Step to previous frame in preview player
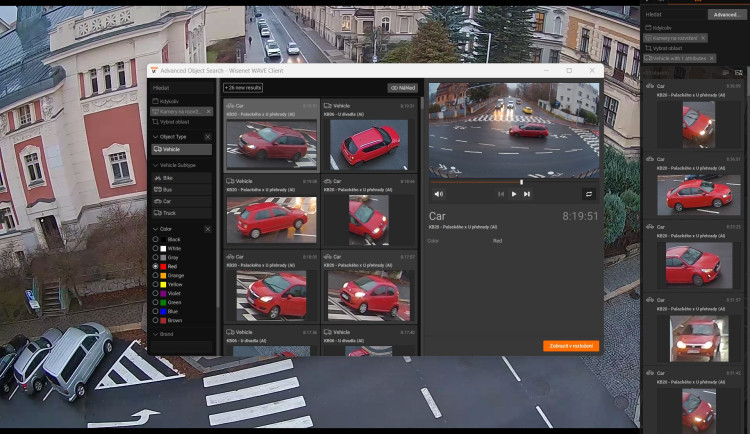 click(x=501, y=194)
